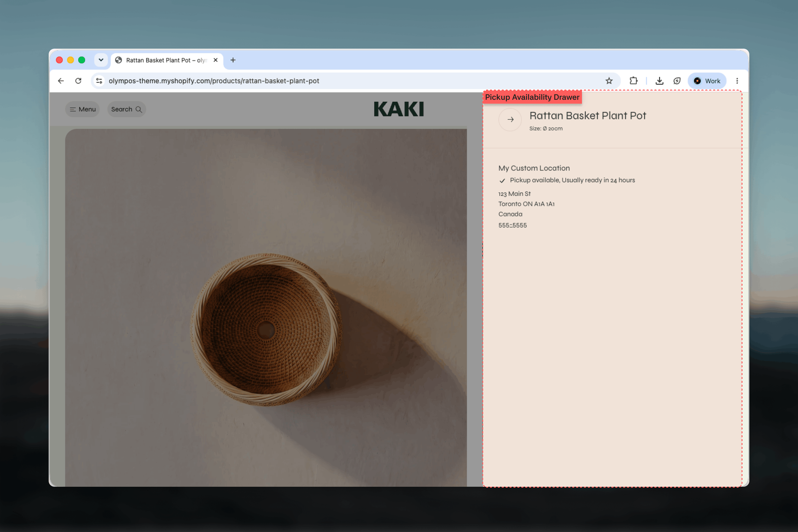Reload the current page
798x532 pixels.
(78, 81)
